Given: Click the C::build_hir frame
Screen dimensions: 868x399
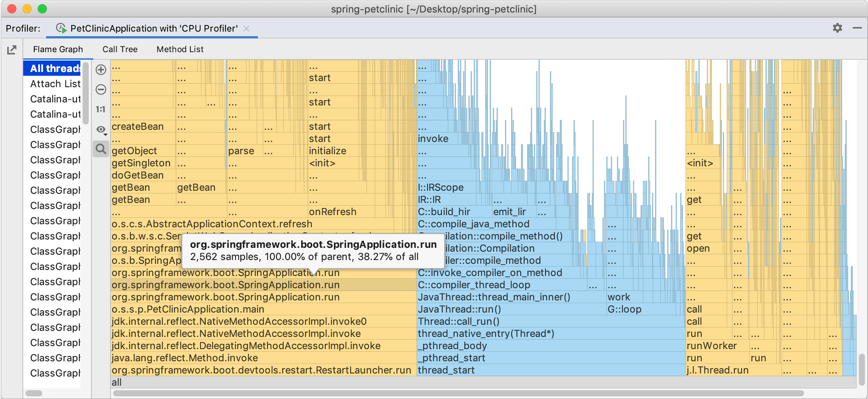Looking at the screenshot, I should coord(454,212).
